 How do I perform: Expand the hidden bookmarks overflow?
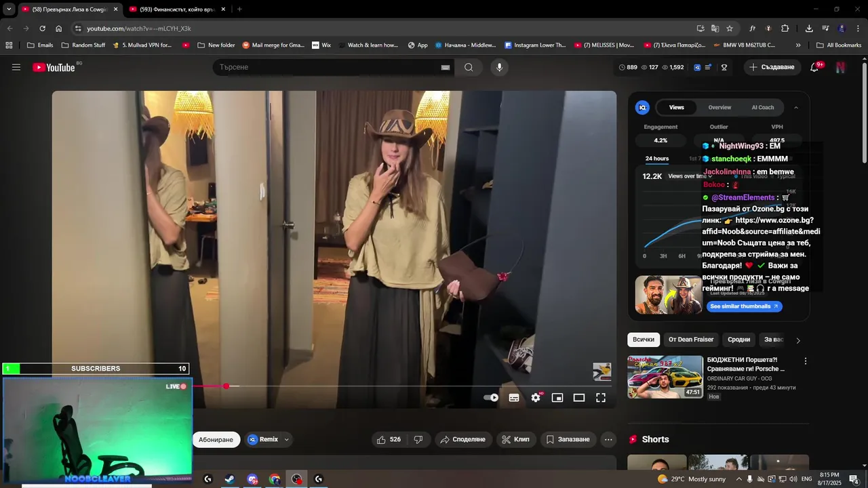[x=798, y=45]
